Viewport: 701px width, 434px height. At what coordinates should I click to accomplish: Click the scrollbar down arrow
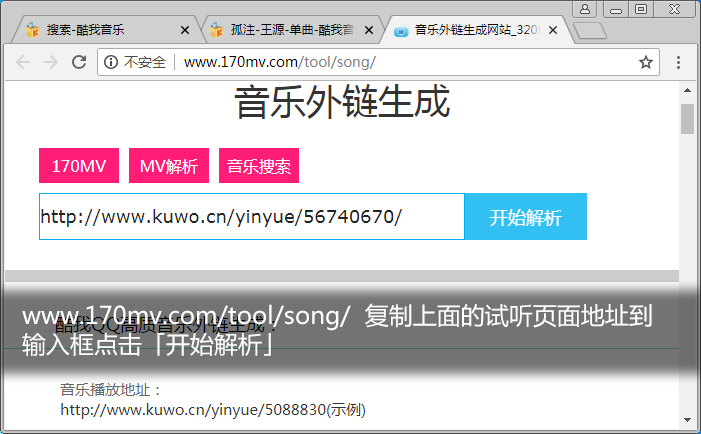point(687,420)
